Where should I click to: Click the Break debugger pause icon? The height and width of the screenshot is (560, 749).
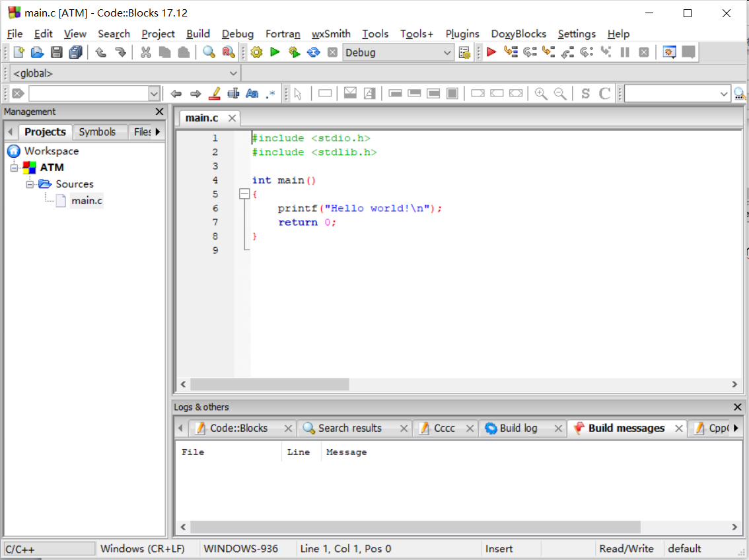[x=625, y=53]
